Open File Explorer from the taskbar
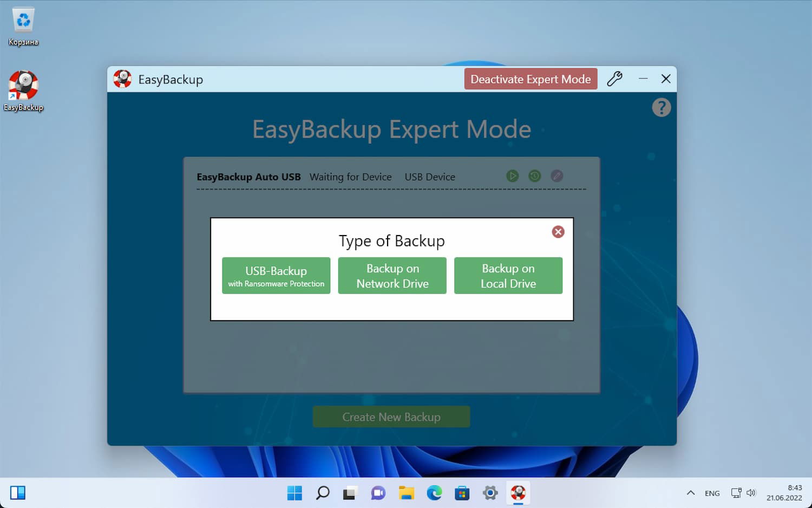The image size is (812, 508). [406, 493]
